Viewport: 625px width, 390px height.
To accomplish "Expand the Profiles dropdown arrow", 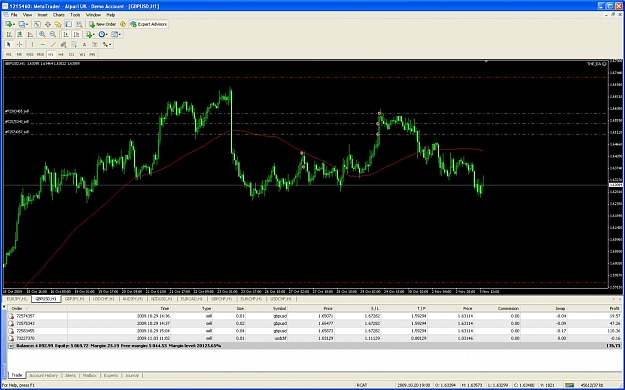I will pos(27,24).
